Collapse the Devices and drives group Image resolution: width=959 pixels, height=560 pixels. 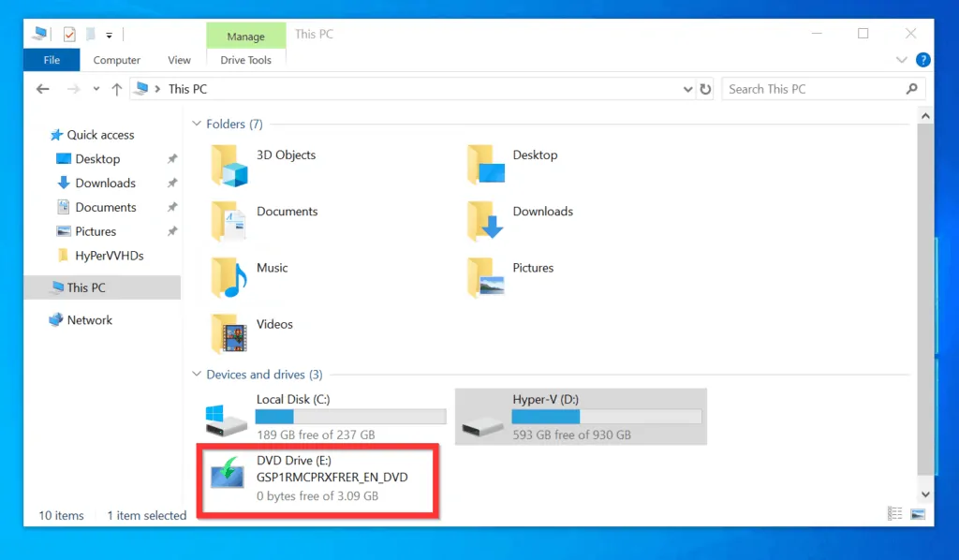(197, 375)
